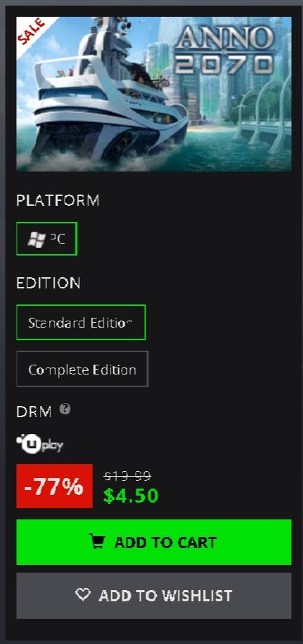Click the green $4.50 sale price
This screenshot has width=303, height=644.
click(131, 496)
